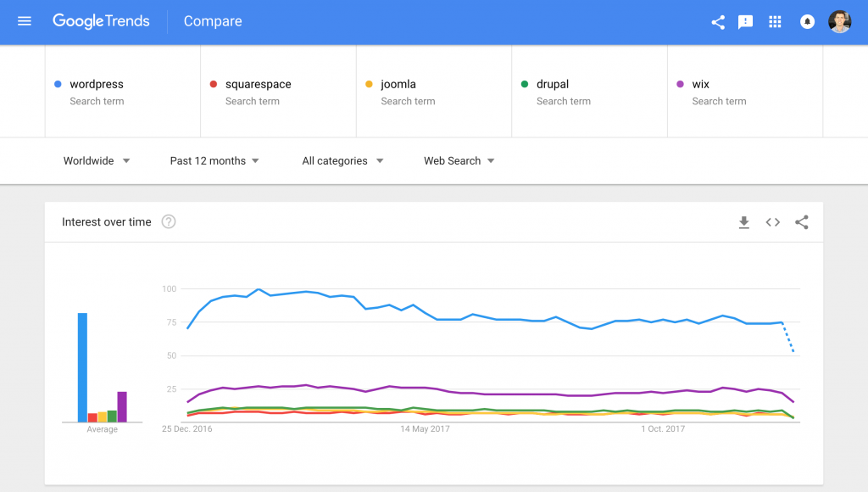The image size is (868, 492).
Task: Share the Interest over time chart
Action: 802,222
